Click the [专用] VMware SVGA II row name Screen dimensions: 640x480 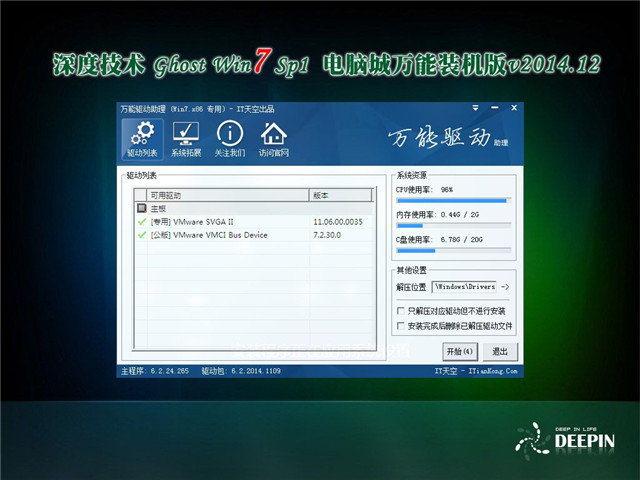(192, 222)
